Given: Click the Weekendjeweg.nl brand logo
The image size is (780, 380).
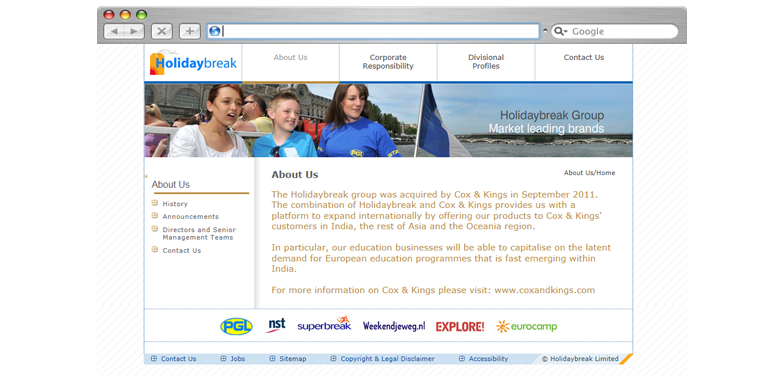Looking at the screenshot, I should 394,326.
